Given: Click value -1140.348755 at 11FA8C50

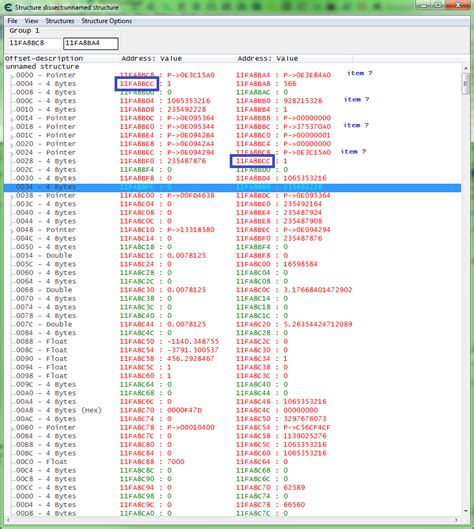Looking at the screenshot, I should point(193,341).
